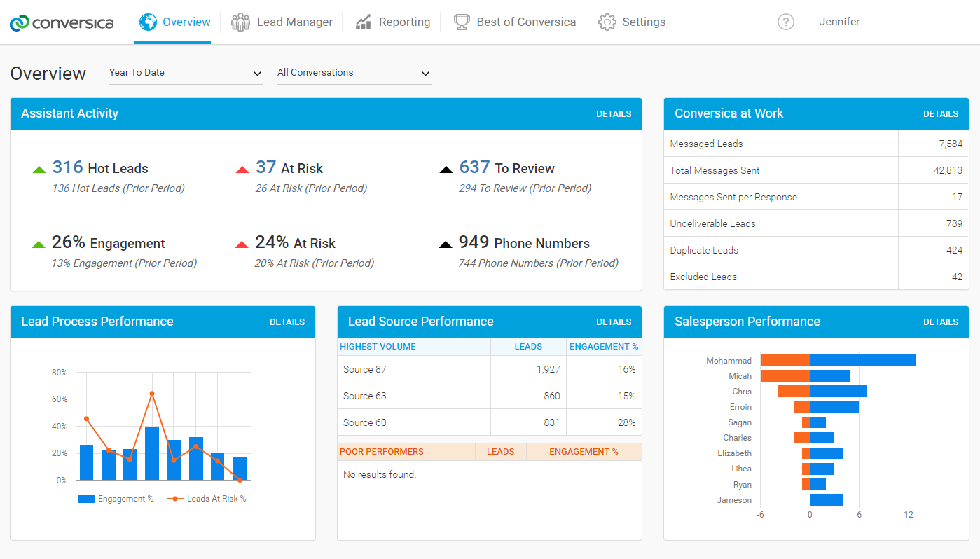Navigate to the Settings tab
Image resolution: width=980 pixels, height=559 pixels.
pos(632,22)
